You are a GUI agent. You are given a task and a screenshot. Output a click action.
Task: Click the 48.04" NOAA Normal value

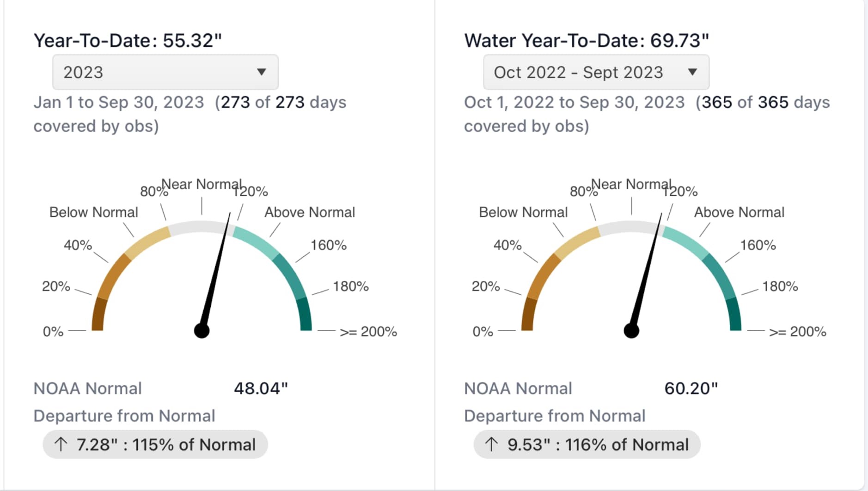pyautogui.click(x=261, y=388)
